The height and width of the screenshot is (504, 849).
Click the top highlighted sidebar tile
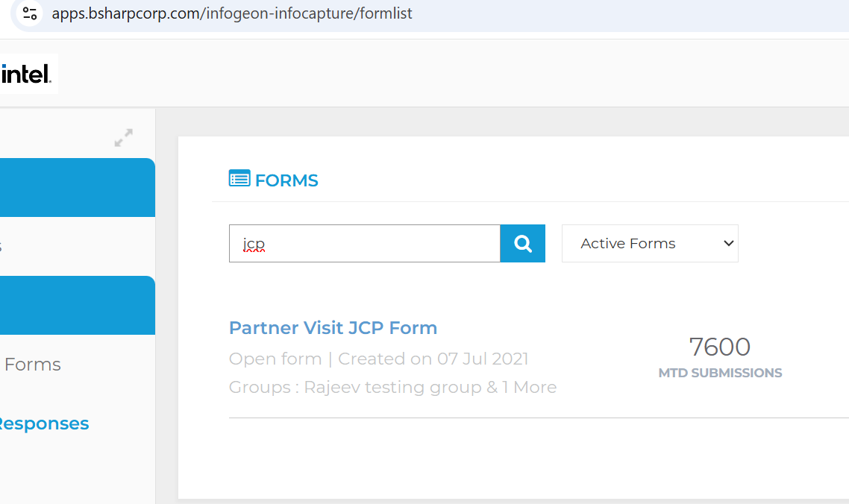click(x=75, y=187)
